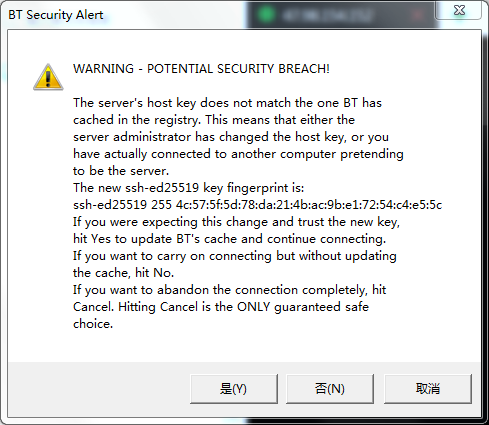
Task: Click the line 'hit Yes to update BT's cache'
Action: pos(229,239)
